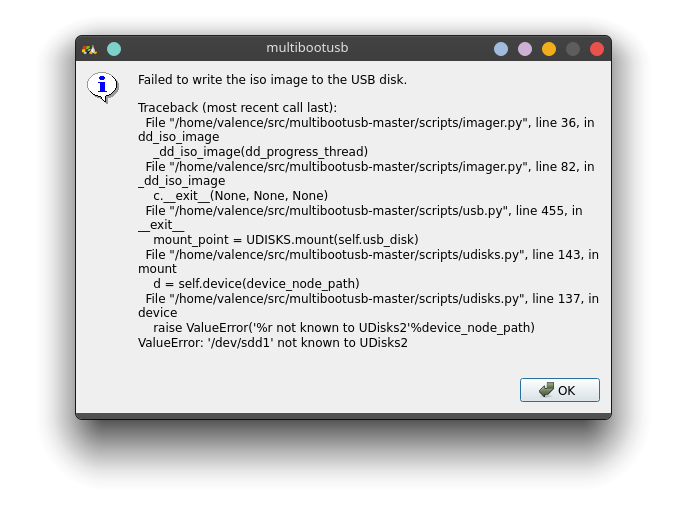Viewport: 687px width, 505px height.
Task: Click "ValueError: '/dev/sdd1' not known" line
Action: [x=273, y=343]
